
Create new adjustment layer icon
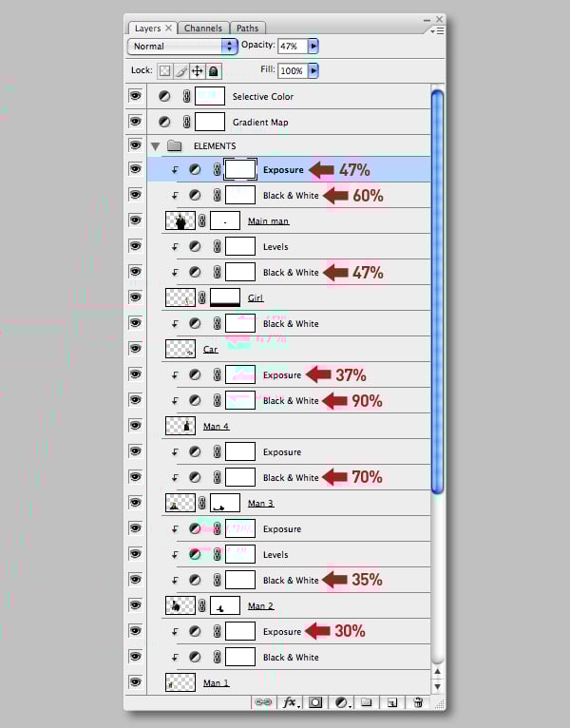(341, 702)
